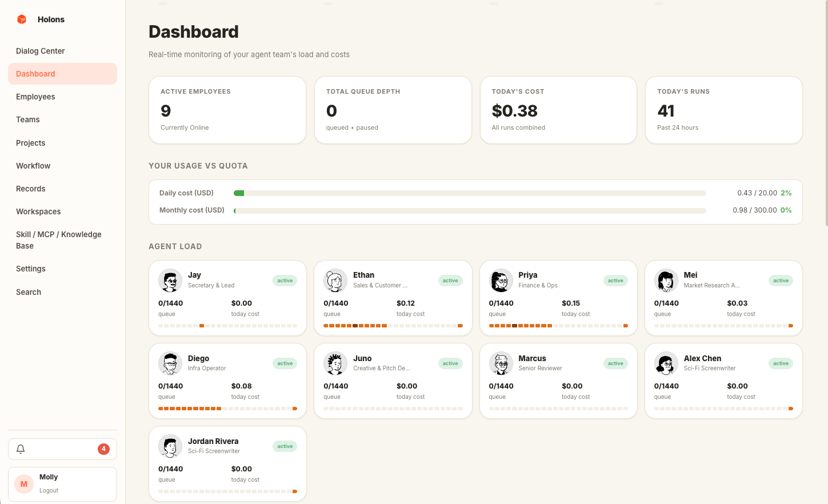The height and width of the screenshot is (504, 828).
Task: Click Molly's profile avatar
Action: (x=23, y=483)
